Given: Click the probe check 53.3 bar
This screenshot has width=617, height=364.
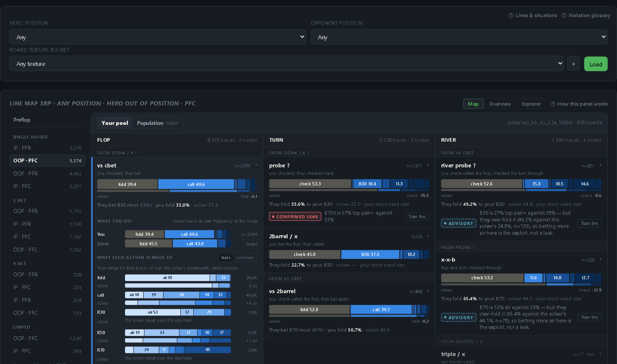Looking at the screenshot, I should pos(310,184).
